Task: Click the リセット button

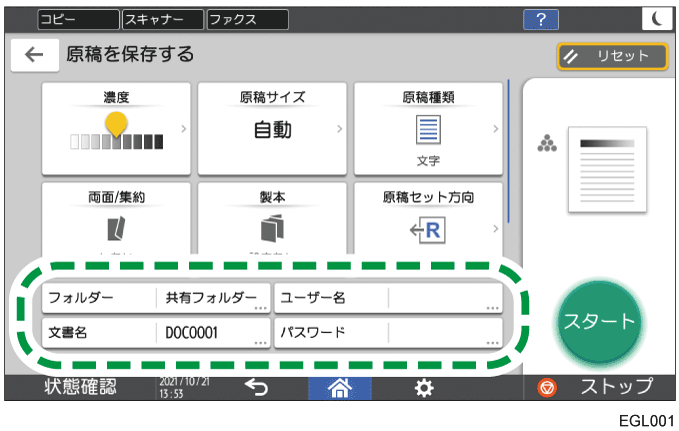Action: click(612, 56)
